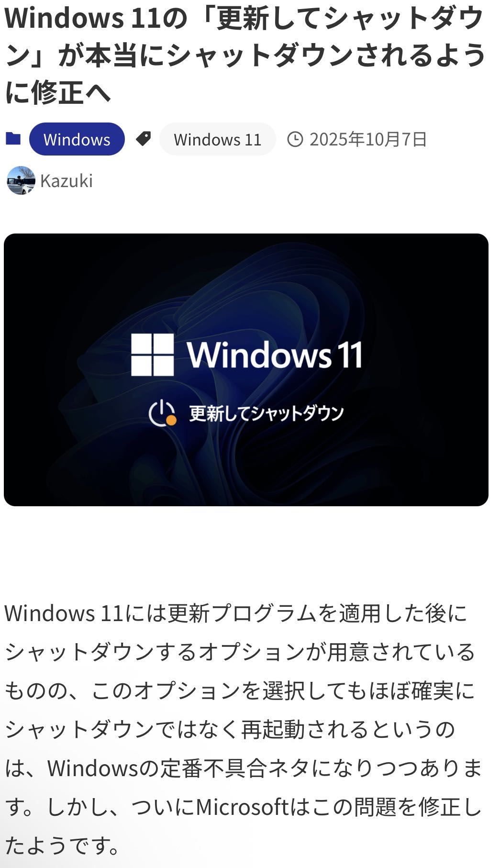
Task: Click the 更新してシャットダウン banner caption
Action: [267, 413]
